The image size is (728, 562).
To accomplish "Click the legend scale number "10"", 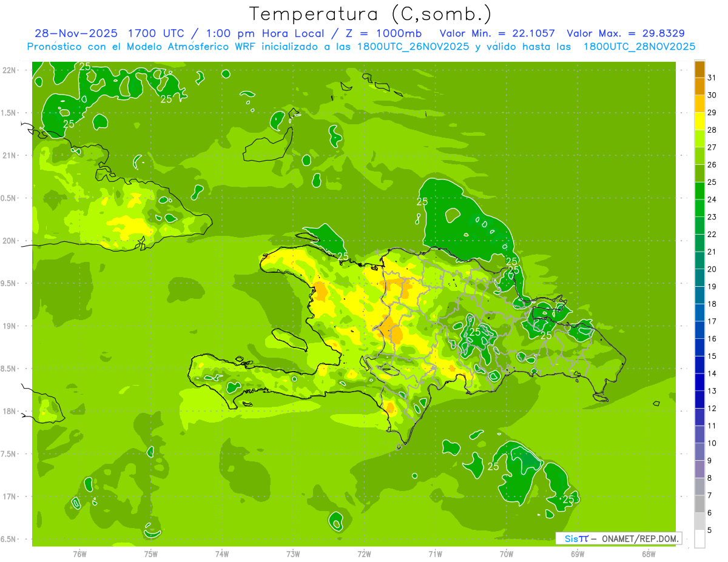I will pyautogui.click(x=712, y=443).
